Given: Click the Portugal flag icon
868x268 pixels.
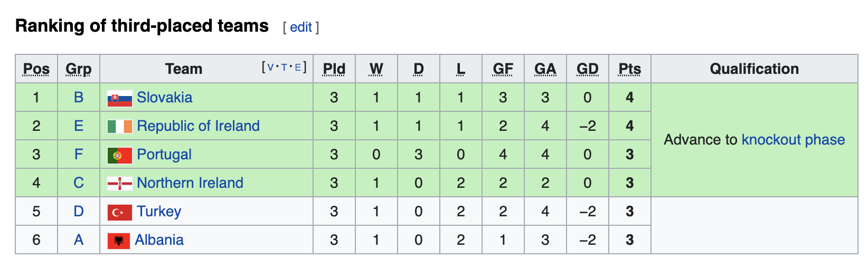Looking at the screenshot, I should (119, 155).
